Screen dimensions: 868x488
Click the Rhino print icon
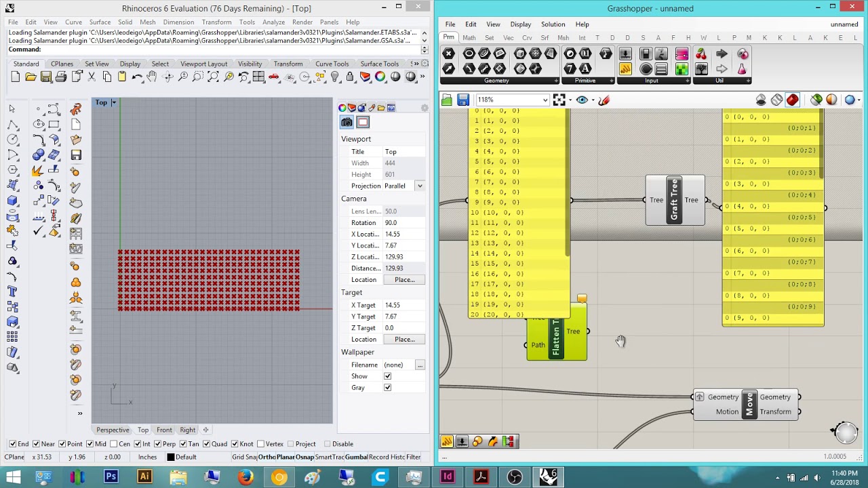(x=61, y=77)
